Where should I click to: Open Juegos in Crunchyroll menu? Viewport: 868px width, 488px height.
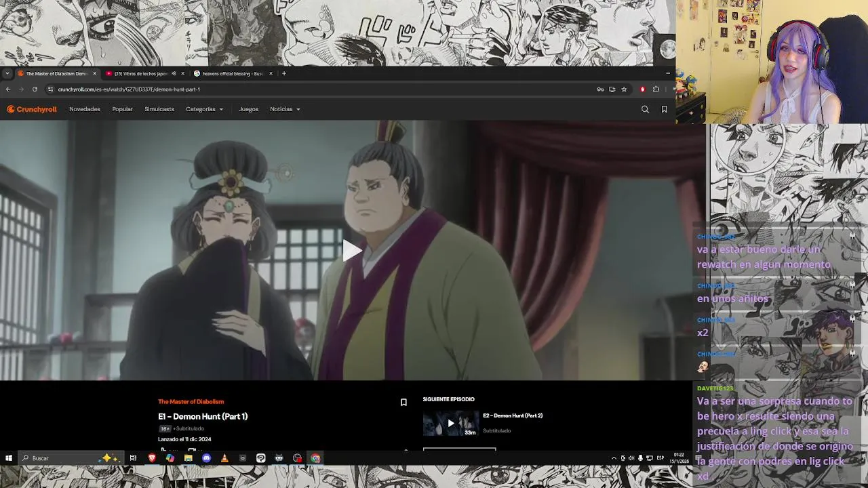(248, 109)
